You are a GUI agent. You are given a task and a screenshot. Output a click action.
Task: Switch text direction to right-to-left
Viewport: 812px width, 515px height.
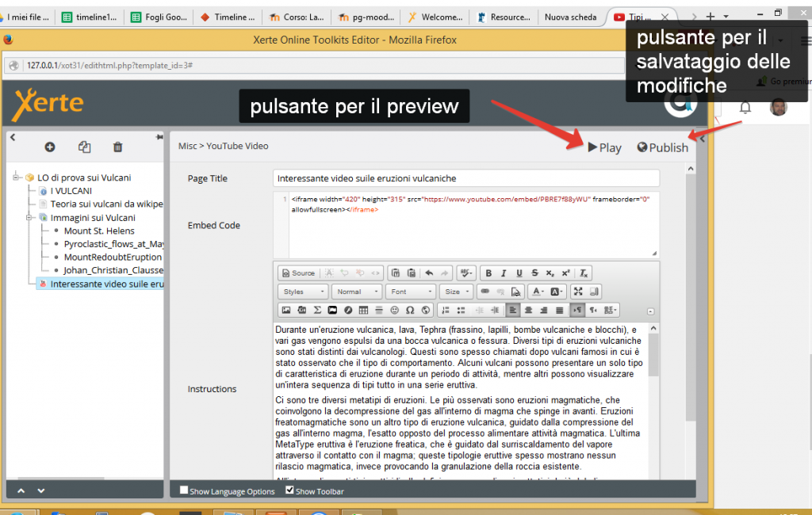coord(593,310)
